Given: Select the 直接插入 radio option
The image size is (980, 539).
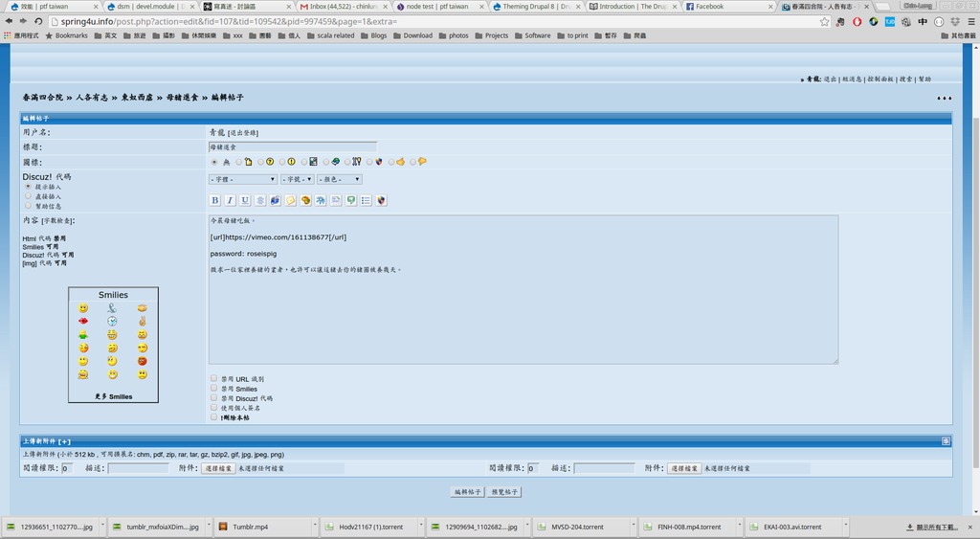Looking at the screenshot, I should pos(28,195).
